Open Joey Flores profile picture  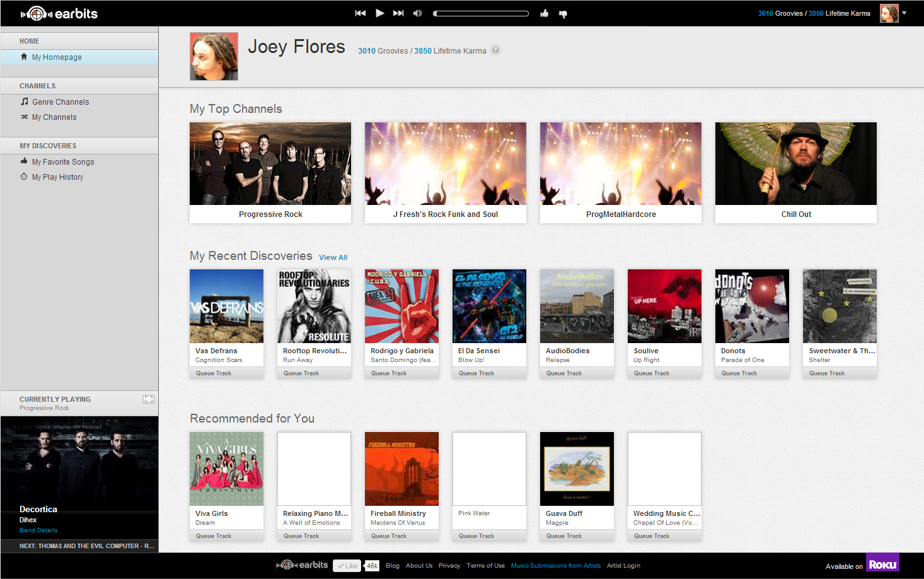coord(214,57)
